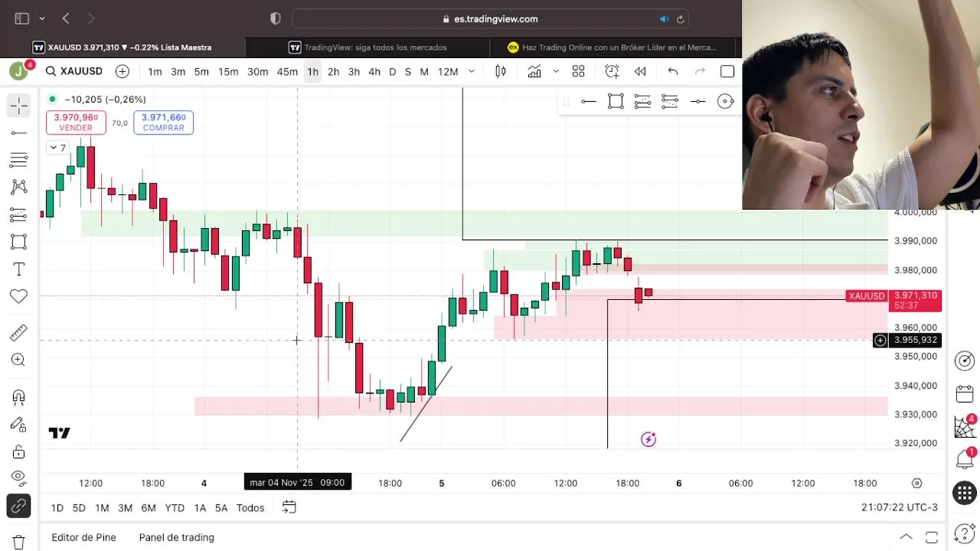Open chart settings gear on time axis
The image size is (980, 551).
click(x=916, y=483)
